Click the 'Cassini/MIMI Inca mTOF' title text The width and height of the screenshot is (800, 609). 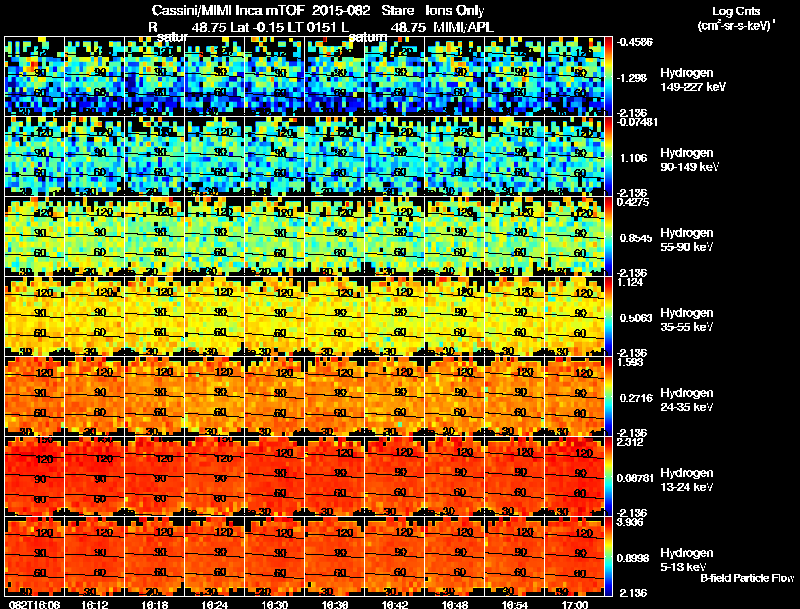(228, 11)
